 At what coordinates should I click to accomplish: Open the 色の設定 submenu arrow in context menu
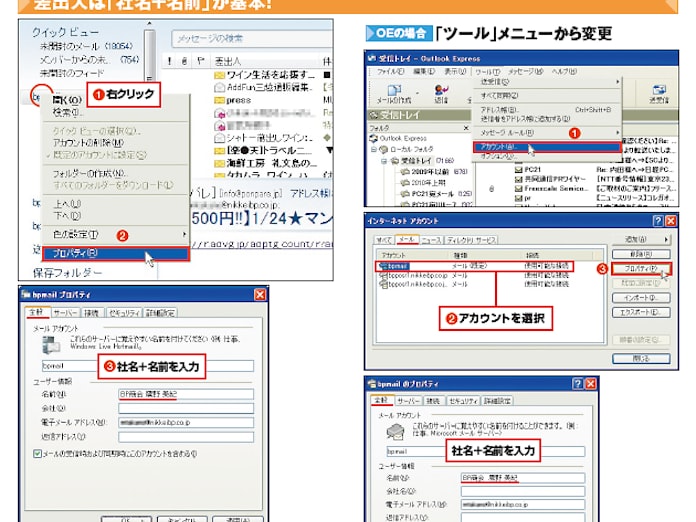click(x=184, y=234)
